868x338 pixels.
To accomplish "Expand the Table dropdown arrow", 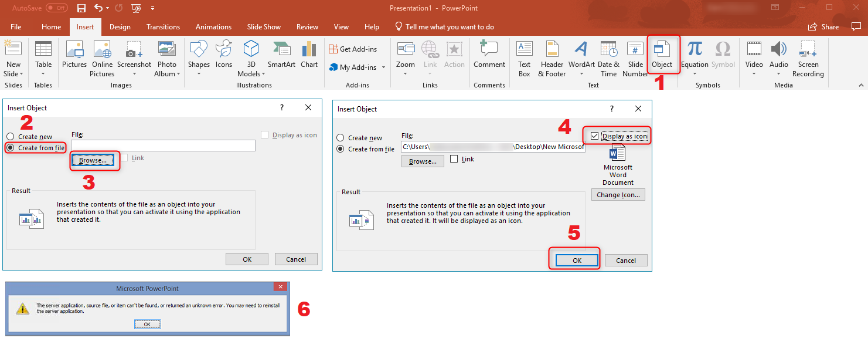I will 43,74.
